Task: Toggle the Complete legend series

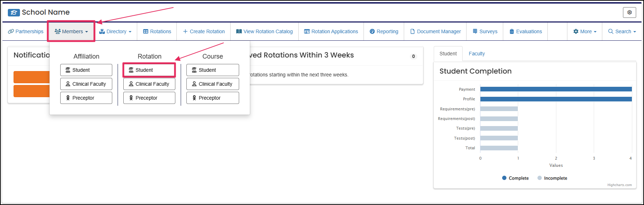Action: pyautogui.click(x=515, y=178)
